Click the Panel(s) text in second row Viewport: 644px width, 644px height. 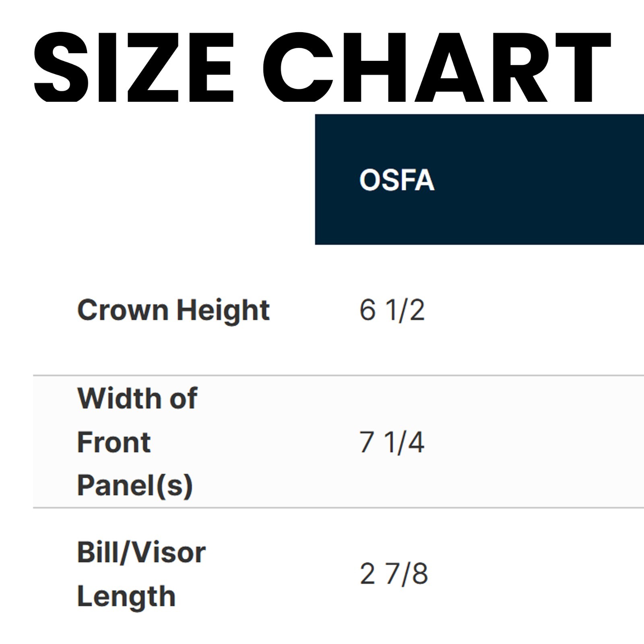tap(135, 485)
